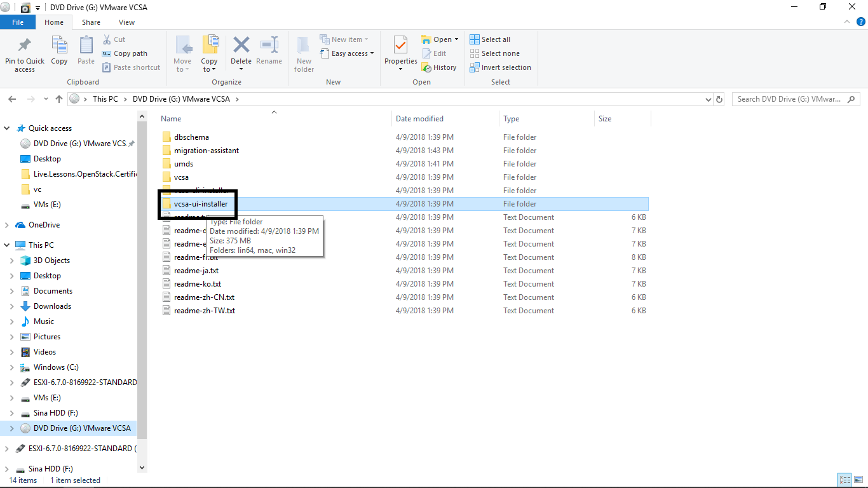Switch to details view layout
The image size is (868, 488).
tap(845, 480)
